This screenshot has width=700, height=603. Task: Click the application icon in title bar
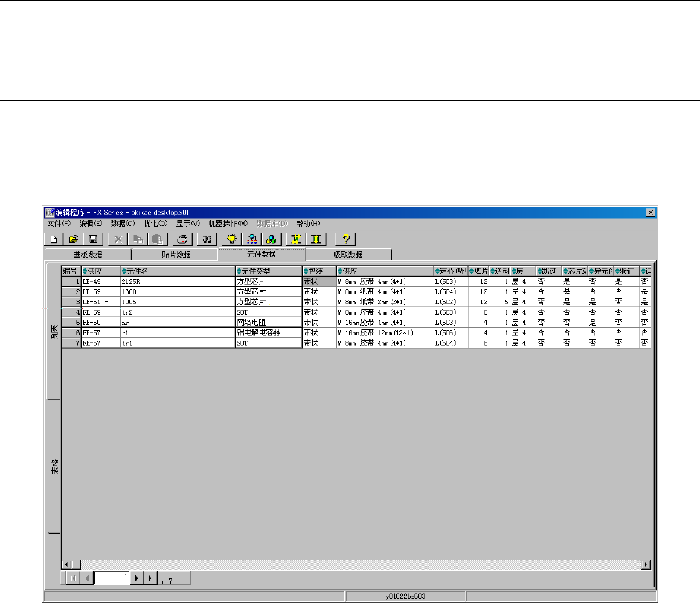[x=50, y=213]
